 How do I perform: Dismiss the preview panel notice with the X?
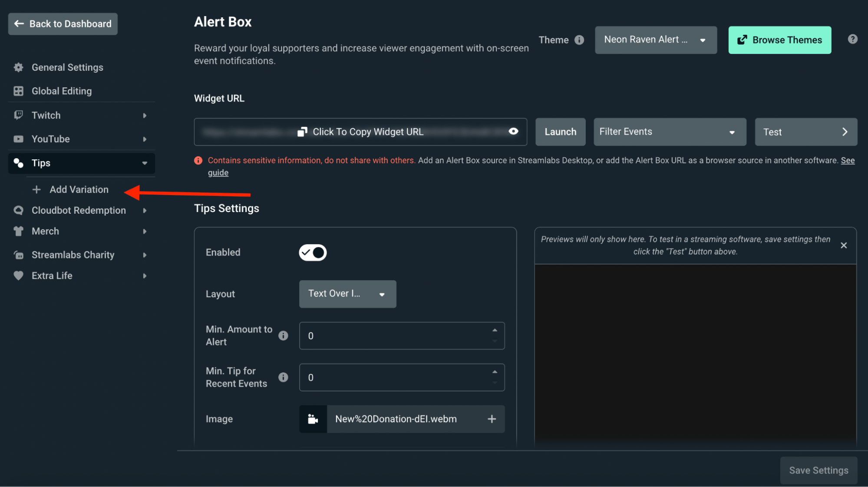[844, 245]
